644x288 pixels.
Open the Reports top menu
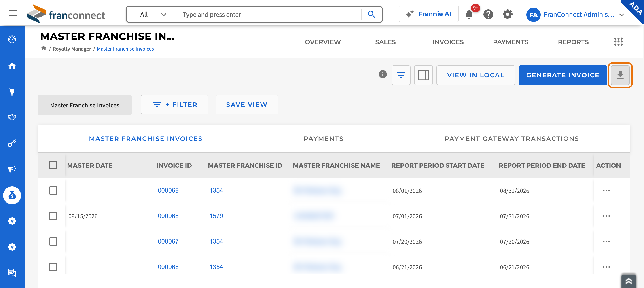coord(573,42)
